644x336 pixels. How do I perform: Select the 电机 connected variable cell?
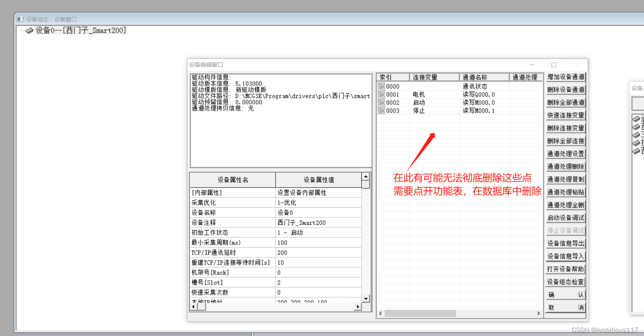click(x=435, y=95)
